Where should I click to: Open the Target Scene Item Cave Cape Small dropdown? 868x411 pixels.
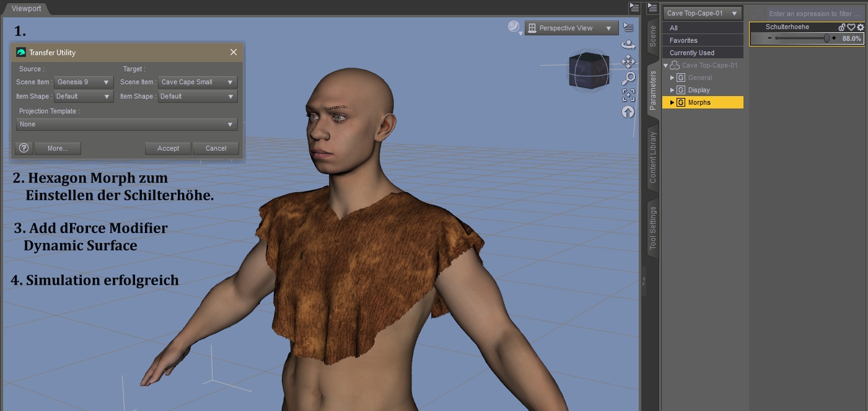[198, 82]
